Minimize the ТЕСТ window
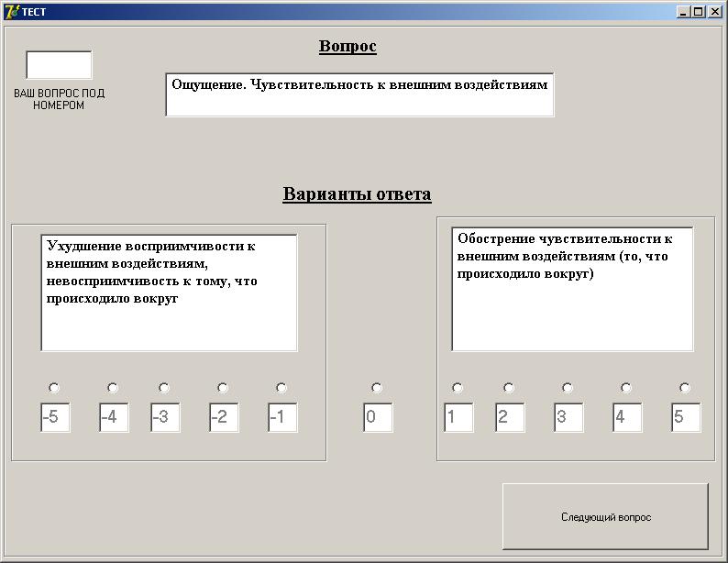 tap(682, 12)
